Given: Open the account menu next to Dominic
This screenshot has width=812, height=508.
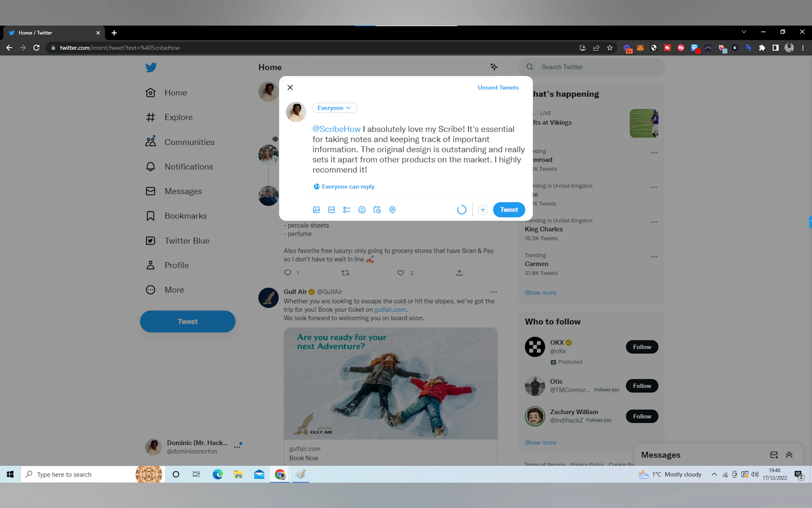Looking at the screenshot, I should (x=237, y=447).
